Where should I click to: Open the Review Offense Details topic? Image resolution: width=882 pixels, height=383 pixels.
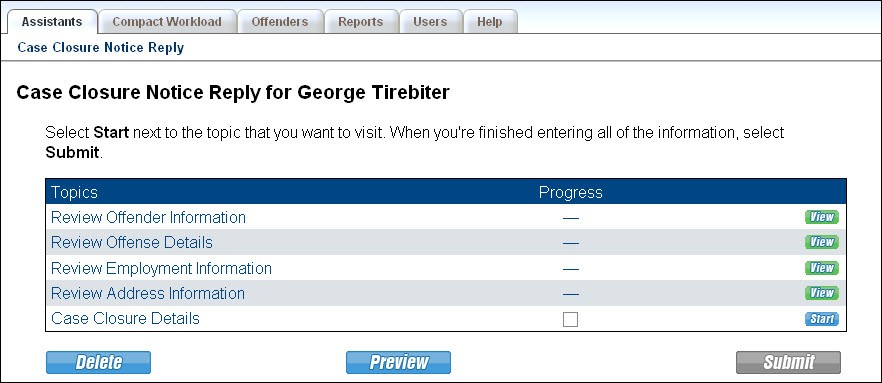(132, 242)
